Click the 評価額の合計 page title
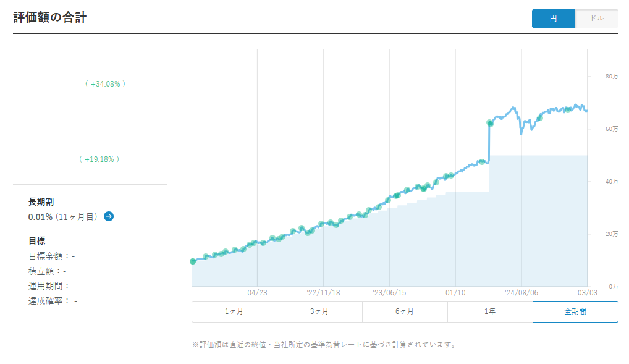The height and width of the screenshot is (364, 629). click(49, 17)
